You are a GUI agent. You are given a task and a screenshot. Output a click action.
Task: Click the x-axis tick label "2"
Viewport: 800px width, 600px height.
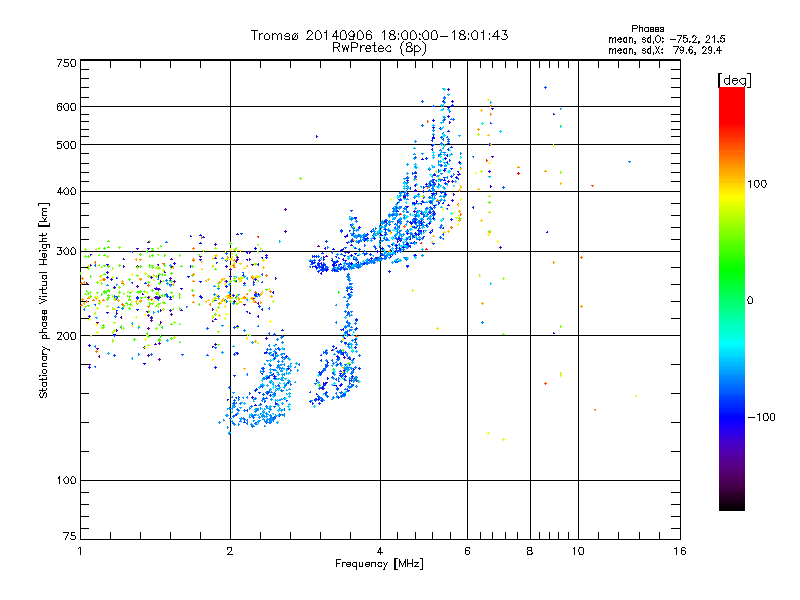point(230,551)
